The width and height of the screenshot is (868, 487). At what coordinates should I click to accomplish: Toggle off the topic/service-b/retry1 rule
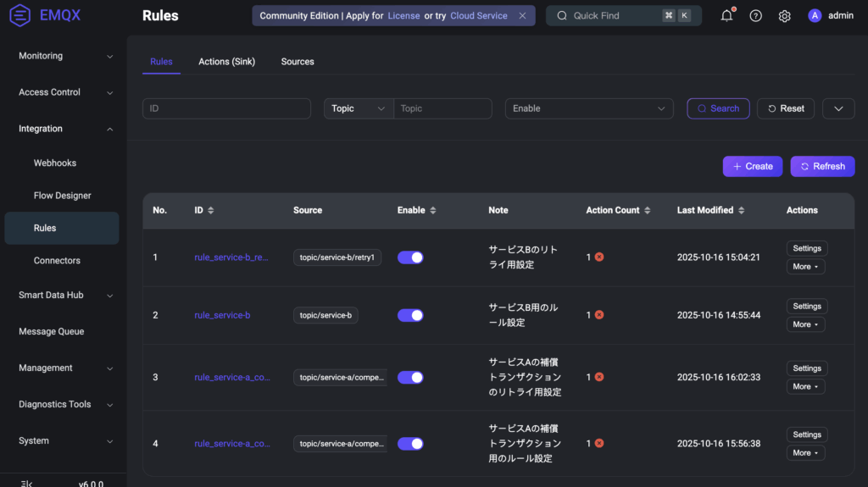pyautogui.click(x=410, y=257)
